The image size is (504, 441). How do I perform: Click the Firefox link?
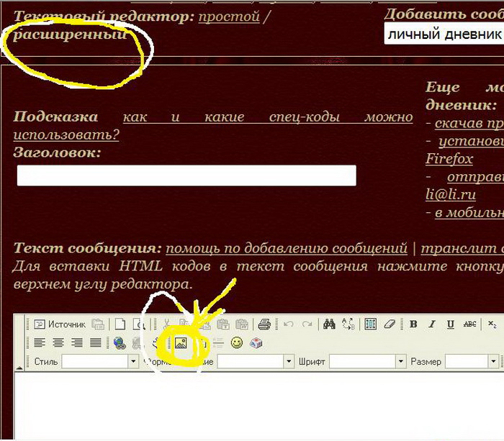point(449,159)
